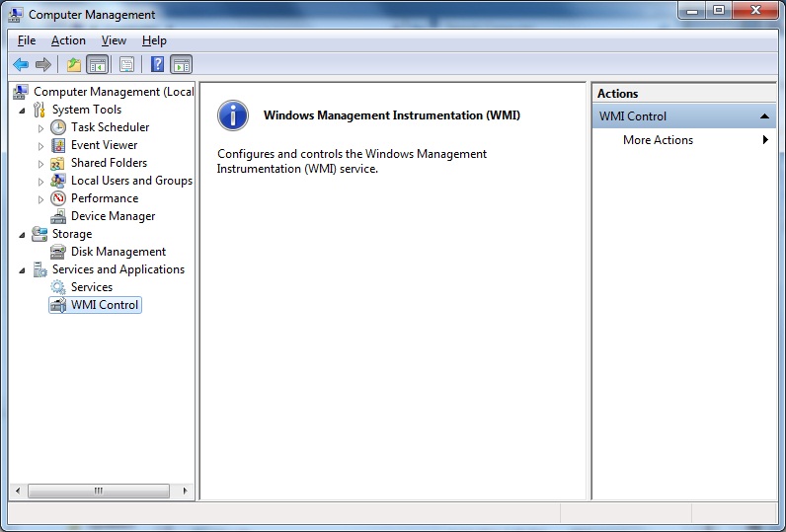Open Device Manager in the tree

(x=114, y=216)
